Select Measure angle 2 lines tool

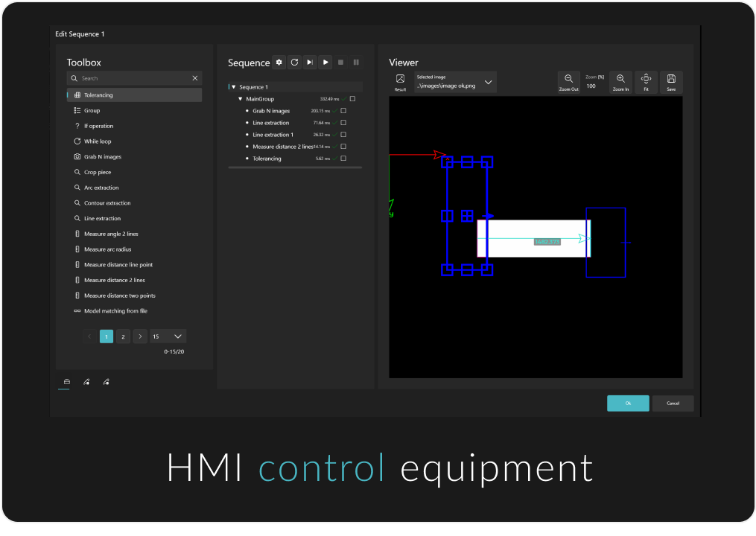tap(135, 234)
